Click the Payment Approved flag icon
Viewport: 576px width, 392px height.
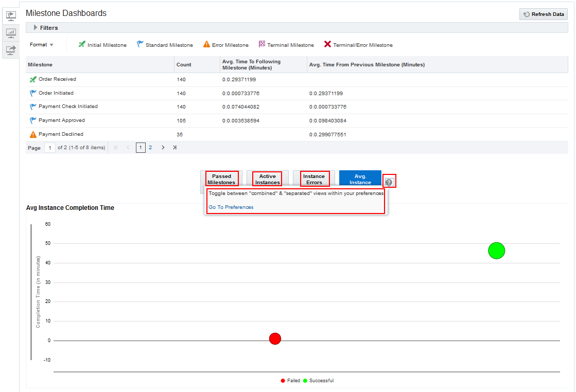(x=33, y=120)
